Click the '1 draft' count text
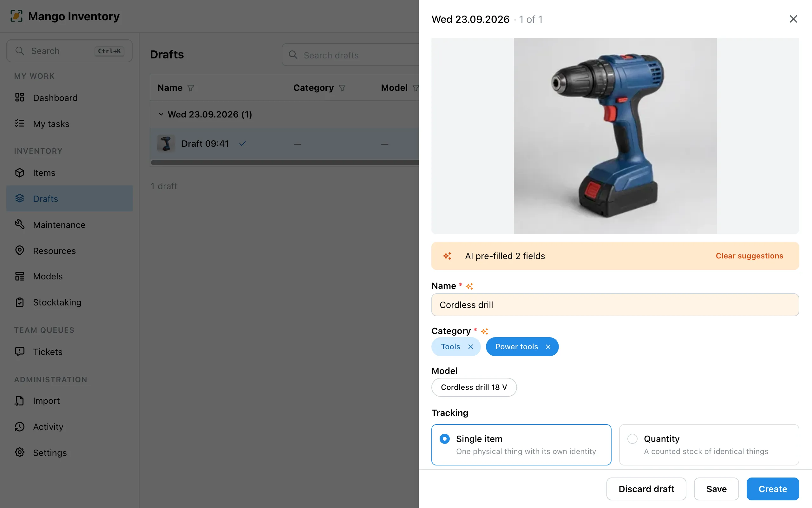812x508 pixels. [164, 186]
